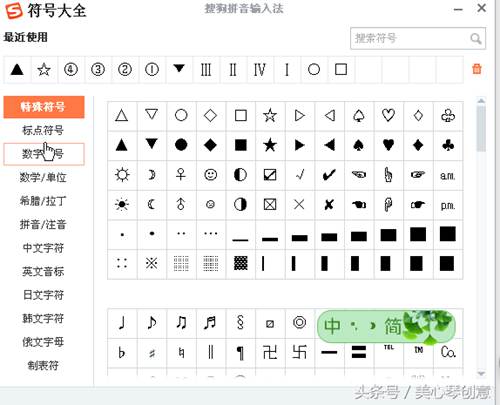The height and width of the screenshot is (405, 500).
Task: Toggle 中 Chinese mode on IME bar
Action: click(332, 326)
